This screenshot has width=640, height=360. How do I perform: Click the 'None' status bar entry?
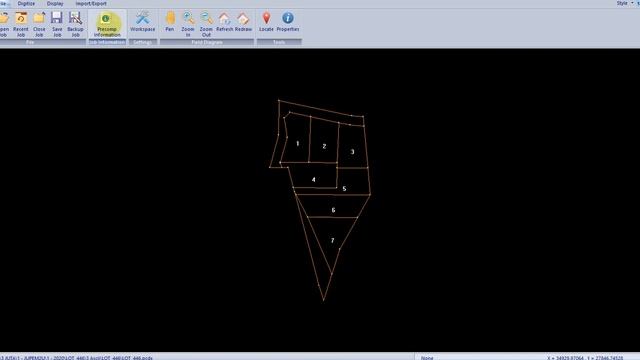(427, 358)
